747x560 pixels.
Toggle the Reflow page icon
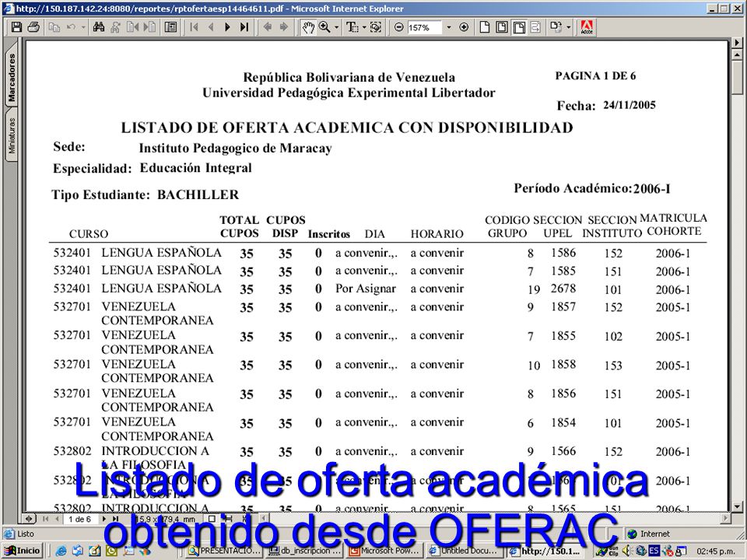point(535,27)
